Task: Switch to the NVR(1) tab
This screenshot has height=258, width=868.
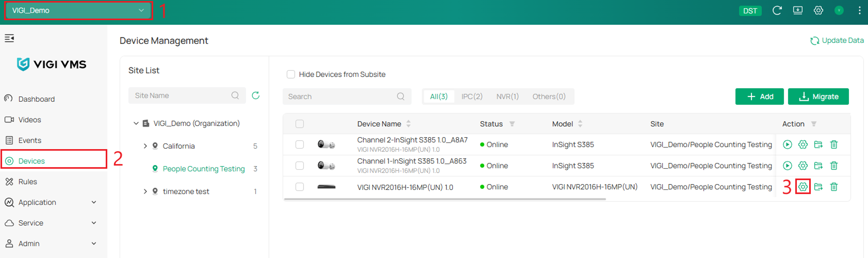Action: click(x=507, y=96)
